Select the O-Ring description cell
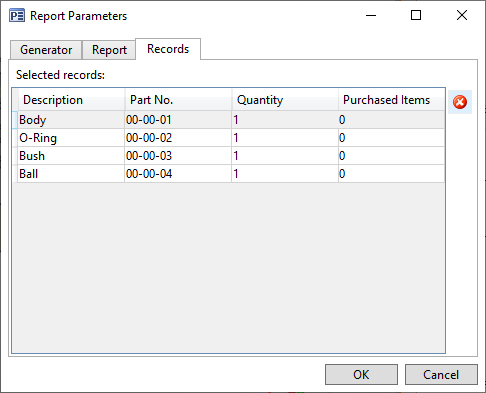486x393 pixels. coord(71,138)
